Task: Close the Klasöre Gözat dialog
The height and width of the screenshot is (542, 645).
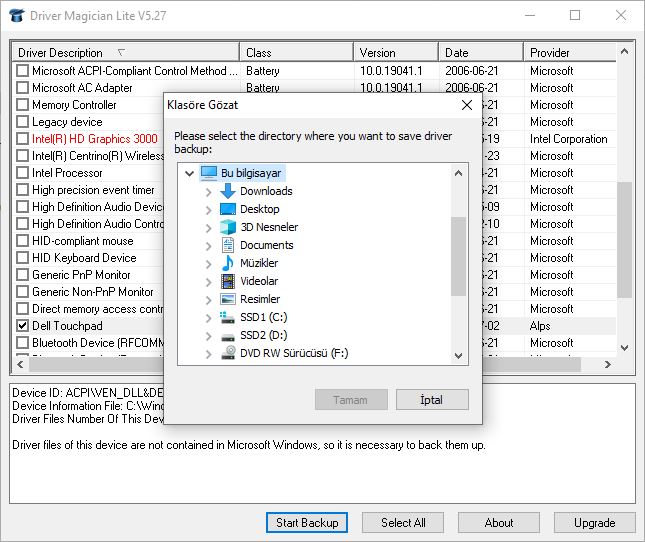Action: tap(466, 105)
